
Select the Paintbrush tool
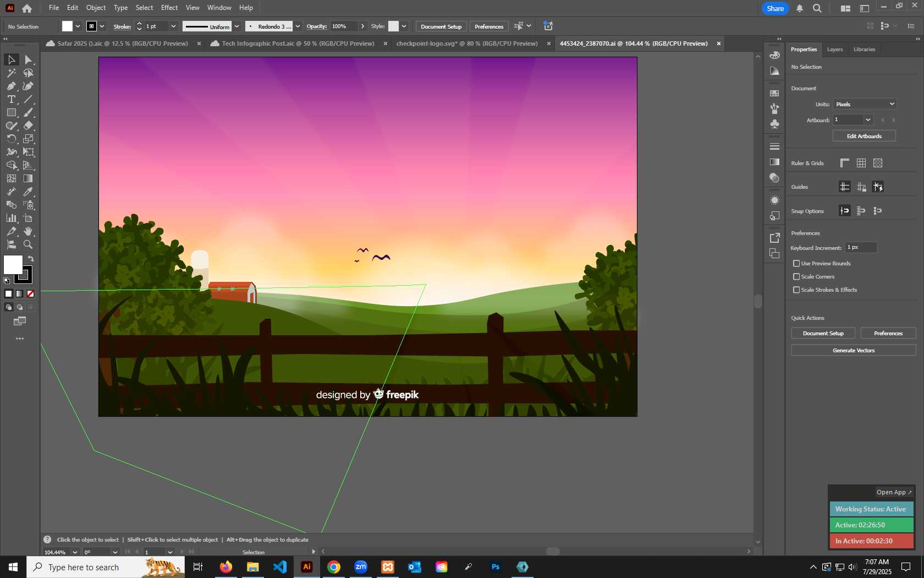[28, 112]
